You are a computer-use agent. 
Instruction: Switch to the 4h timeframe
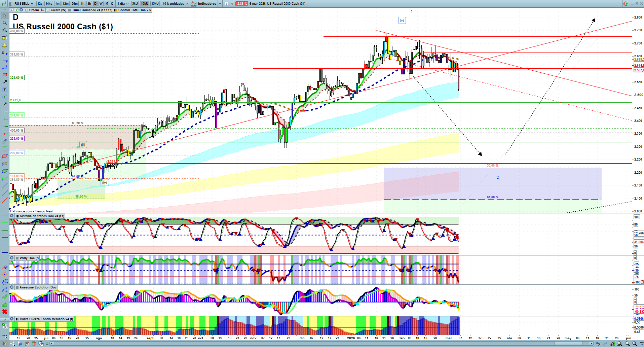(x=89, y=4)
